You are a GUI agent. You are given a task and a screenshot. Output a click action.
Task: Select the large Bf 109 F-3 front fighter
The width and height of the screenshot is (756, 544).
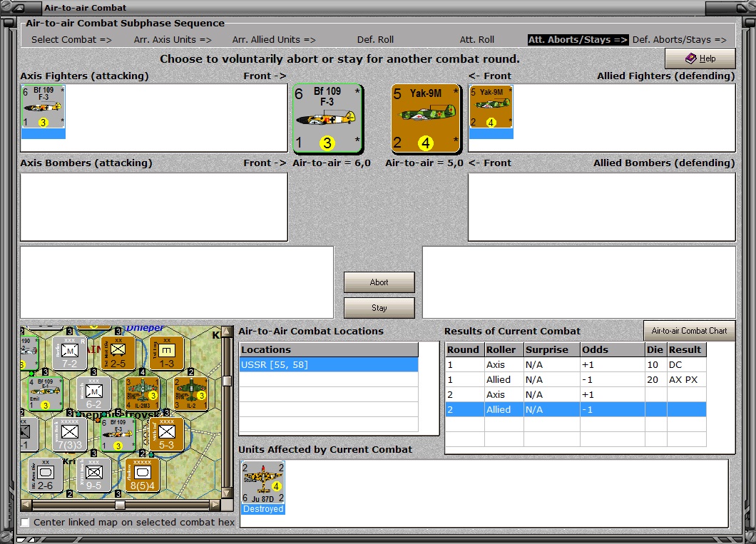click(x=327, y=118)
